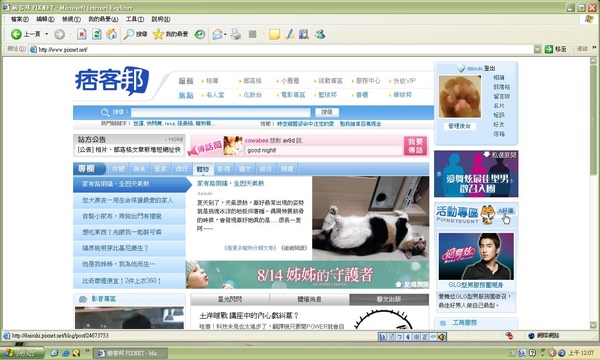600x360 pixels.
Task: Open the Mail button dropdown arrow
Action: coord(225,34)
